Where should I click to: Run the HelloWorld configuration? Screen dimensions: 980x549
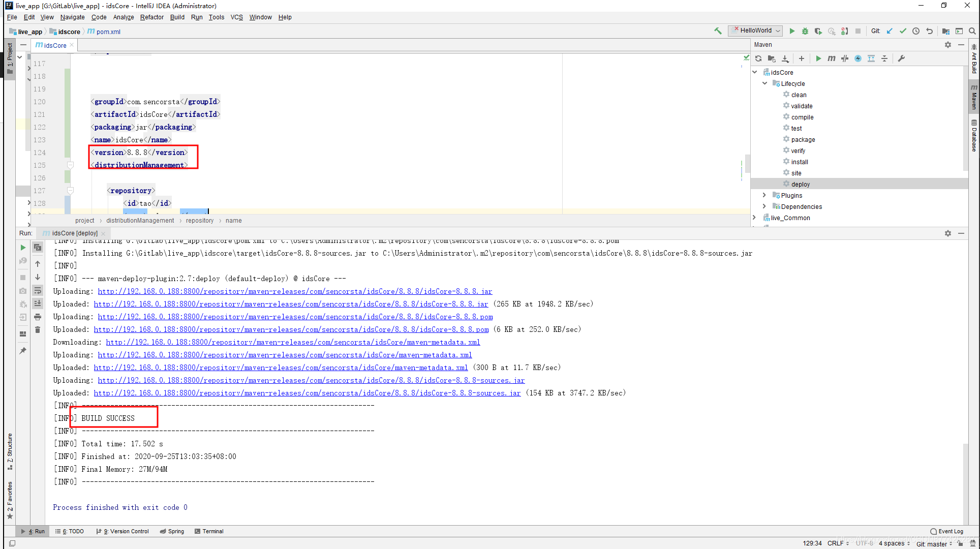coord(792,31)
